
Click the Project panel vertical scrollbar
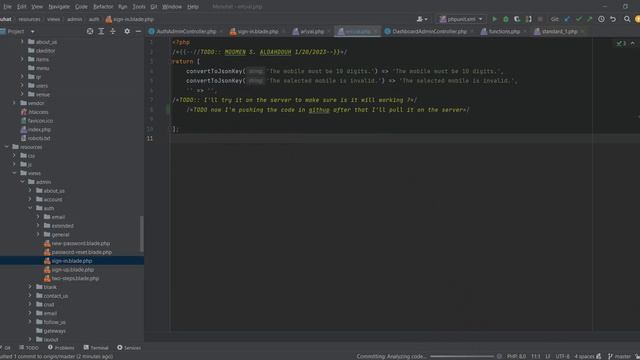142,233
